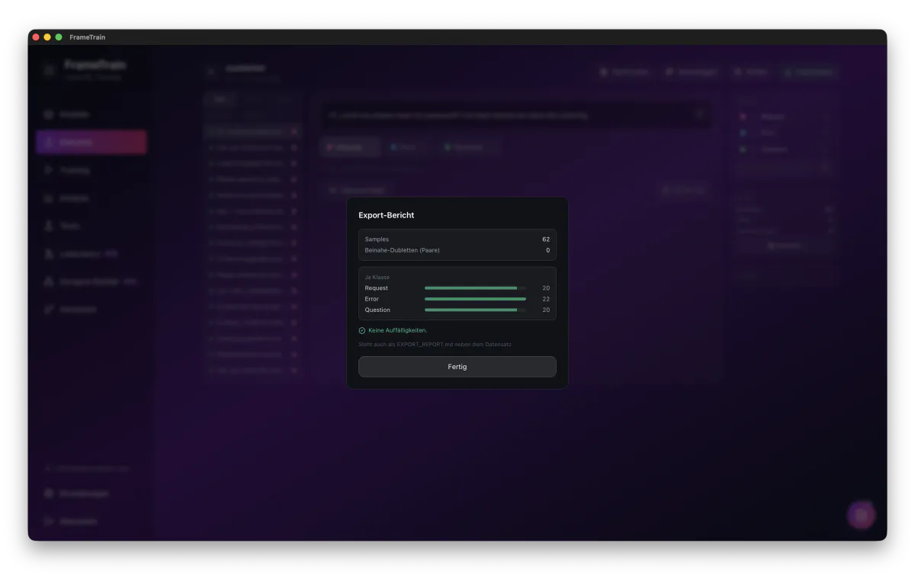The width and height of the screenshot is (915, 588).
Task: Click 'Beinahe-Dubletten (Paare)' label
Action: [x=402, y=250]
